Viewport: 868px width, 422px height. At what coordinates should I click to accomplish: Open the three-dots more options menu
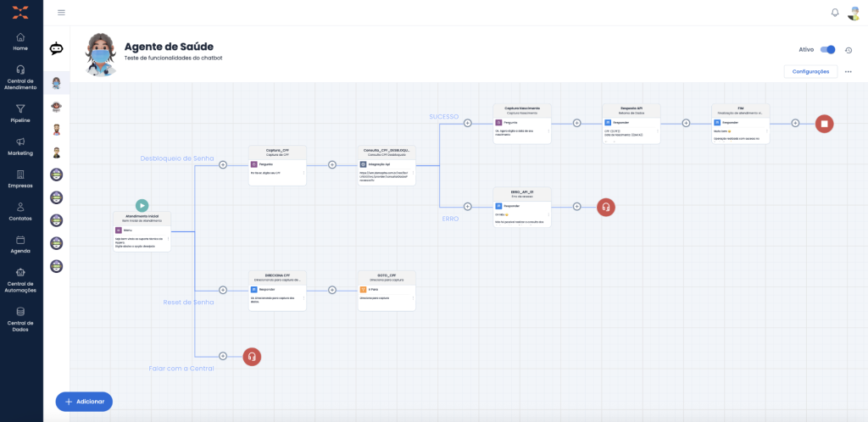pyautogui.click(x=848, y=72)
